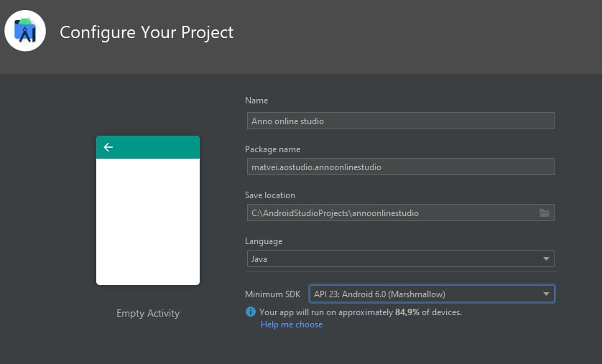Screen dimensions: 602x364
Task: Click the Android Studio logo icon
Action: pyautogui.click(x=25, y=31)
